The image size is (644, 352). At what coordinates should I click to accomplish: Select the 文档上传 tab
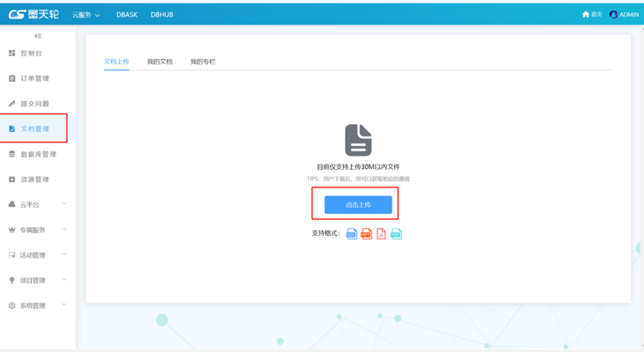pyautogui.click(x=116, y=62)
